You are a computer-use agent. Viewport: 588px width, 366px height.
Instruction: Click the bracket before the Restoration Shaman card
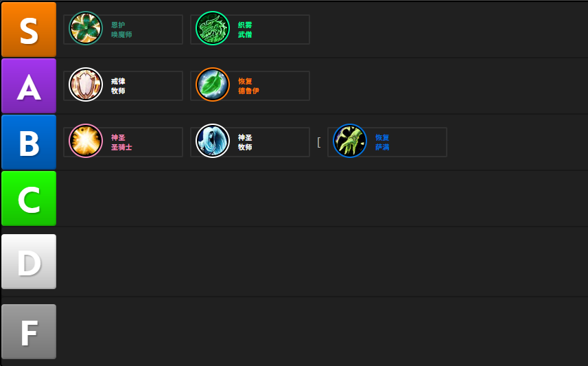coord(319,142)
